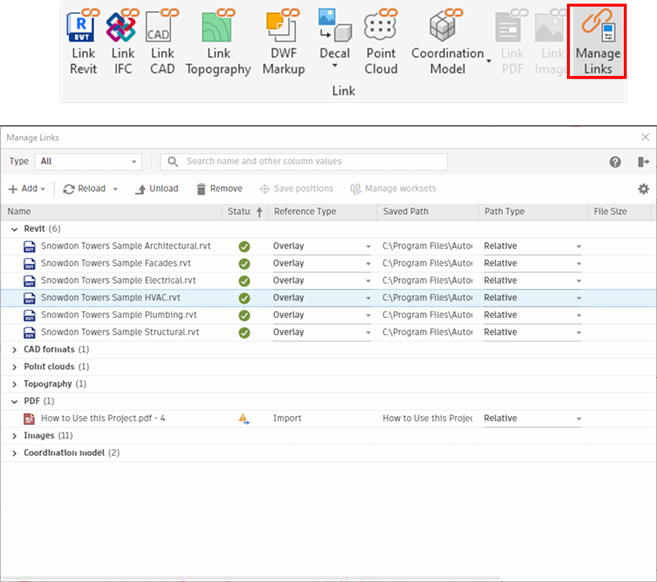Select Snowdon Towers Sample Structural.rvt row
The width and height of the screenshot is (657, 582).
point(328,332)
